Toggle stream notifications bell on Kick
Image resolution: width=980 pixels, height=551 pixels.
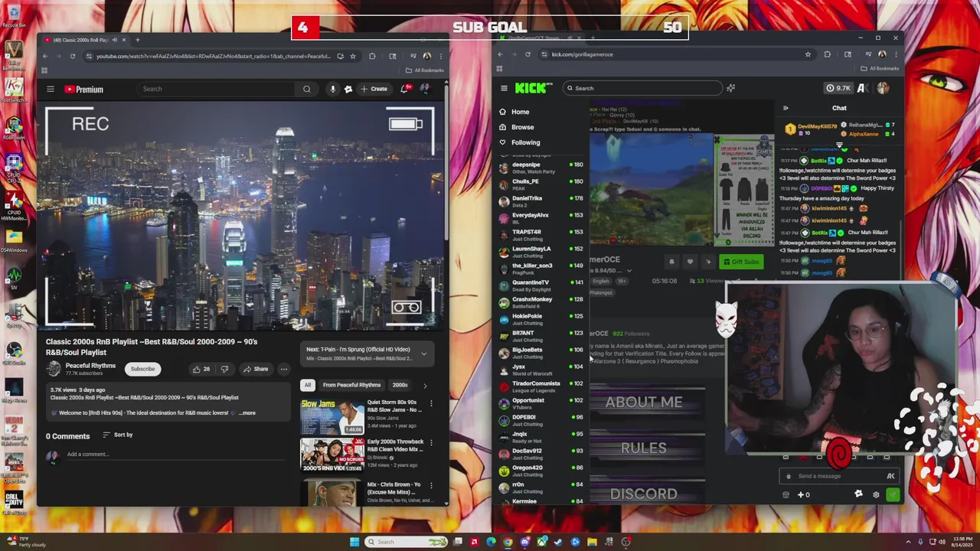pos(671,262)
